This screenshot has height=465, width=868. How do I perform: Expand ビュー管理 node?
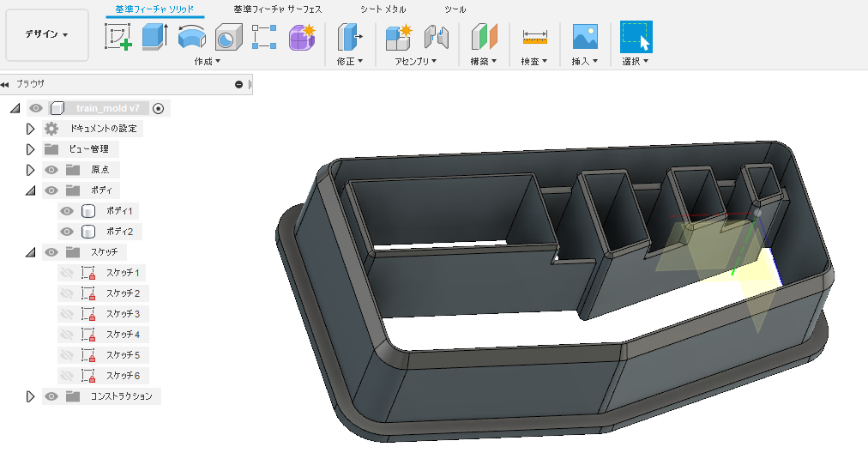coord(30,149)
